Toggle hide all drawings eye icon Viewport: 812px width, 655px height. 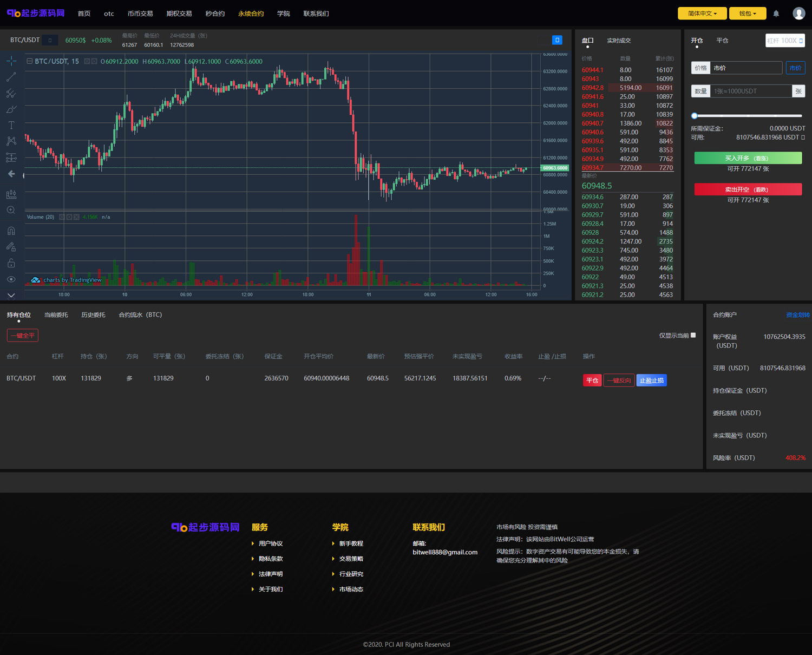(x=11, y=279)
